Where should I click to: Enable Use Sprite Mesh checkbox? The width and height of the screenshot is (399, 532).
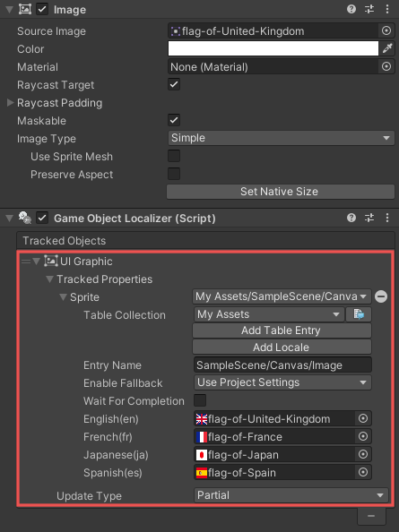pos(174,156)
